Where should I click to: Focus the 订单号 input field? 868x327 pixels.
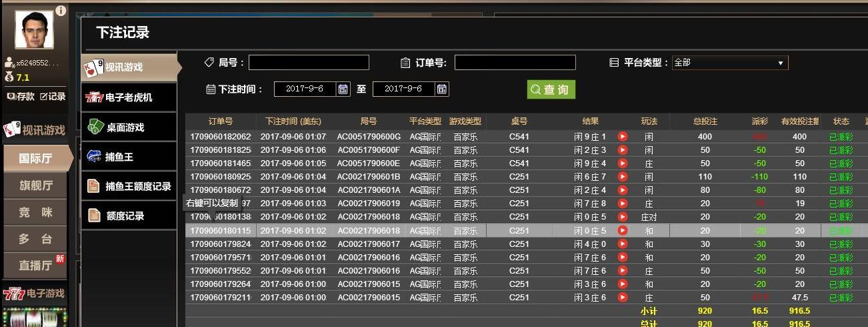tap(515, 63)
